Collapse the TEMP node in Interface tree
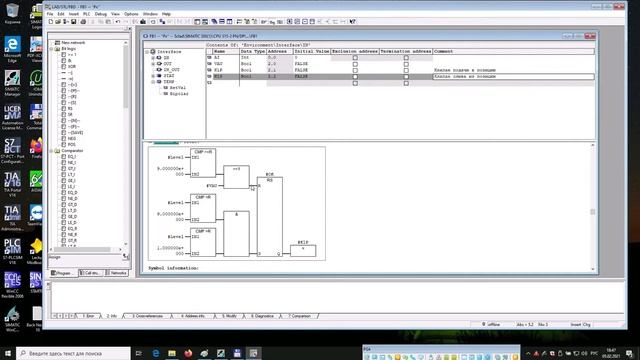 tap(153, 82)
